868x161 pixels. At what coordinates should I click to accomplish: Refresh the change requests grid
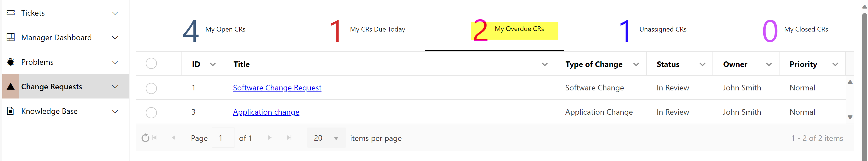[145, 138]
